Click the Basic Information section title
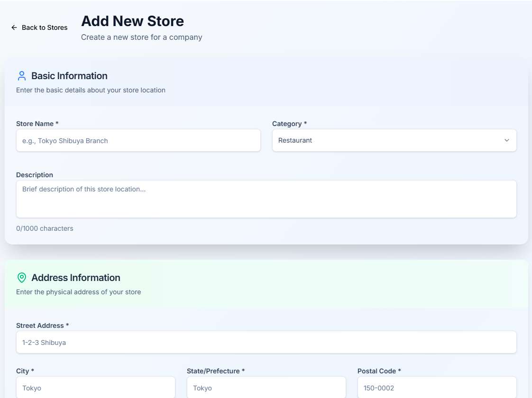Viewport: 532px width, 398px height. (x=69, y=76)
